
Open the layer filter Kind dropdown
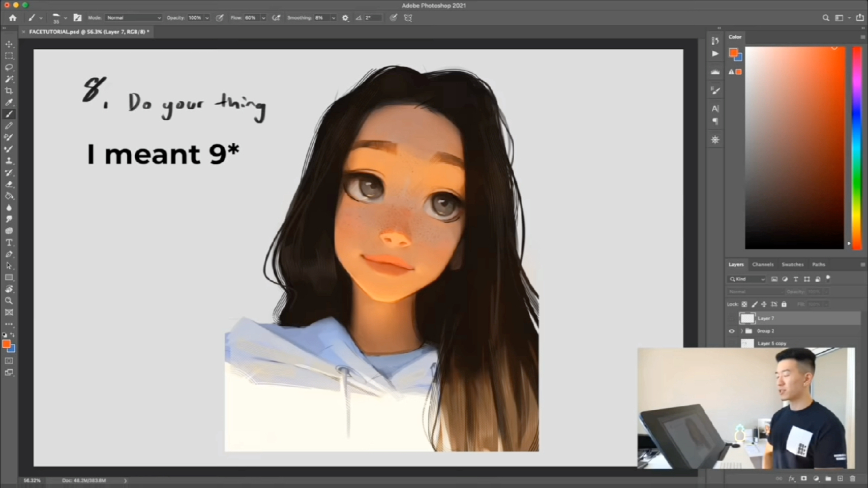(747, 279)
